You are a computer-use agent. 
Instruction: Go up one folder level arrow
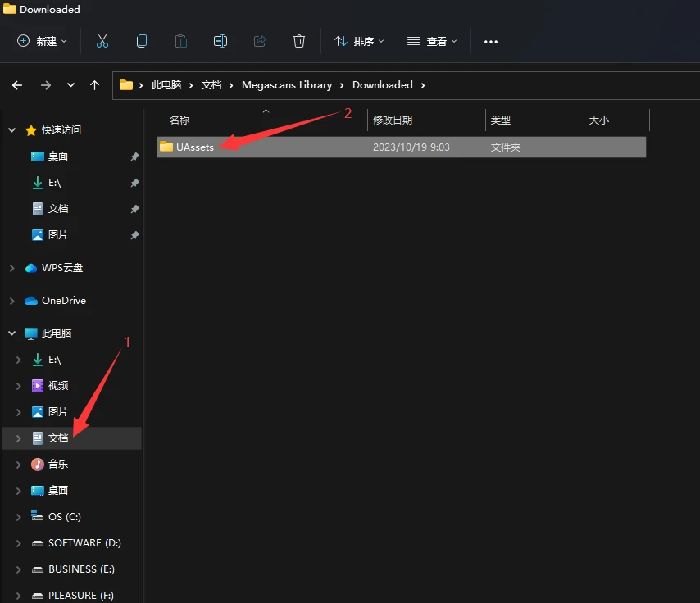(94, 85)
